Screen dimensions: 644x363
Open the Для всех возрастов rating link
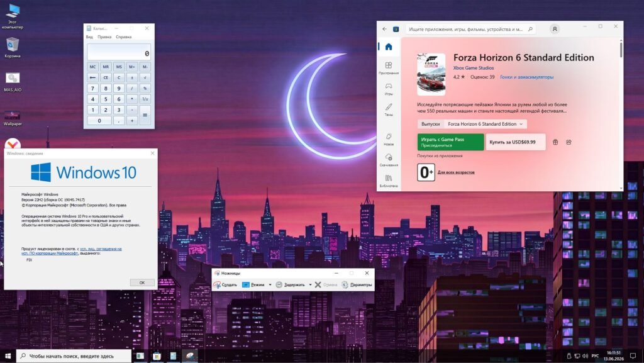tap(456, 172)
